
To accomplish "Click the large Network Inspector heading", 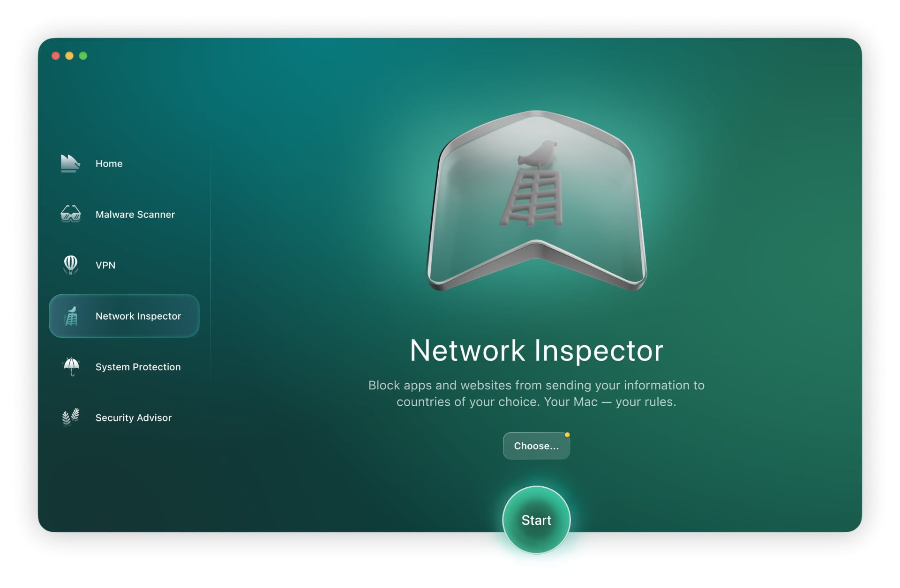I will 536,350.
